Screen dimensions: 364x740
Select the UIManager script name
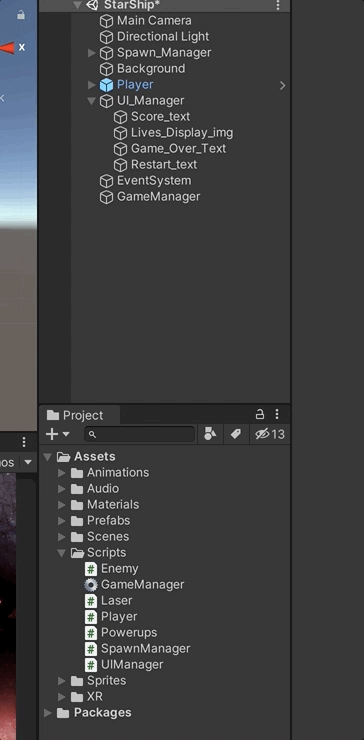point(132,665)
